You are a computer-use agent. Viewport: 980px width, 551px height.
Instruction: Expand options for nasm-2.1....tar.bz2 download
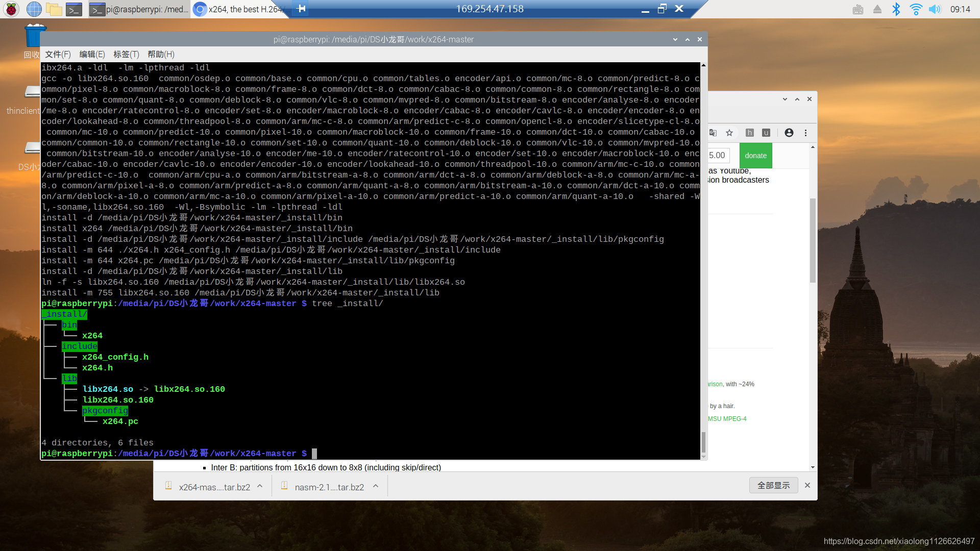tap(376, 486)
